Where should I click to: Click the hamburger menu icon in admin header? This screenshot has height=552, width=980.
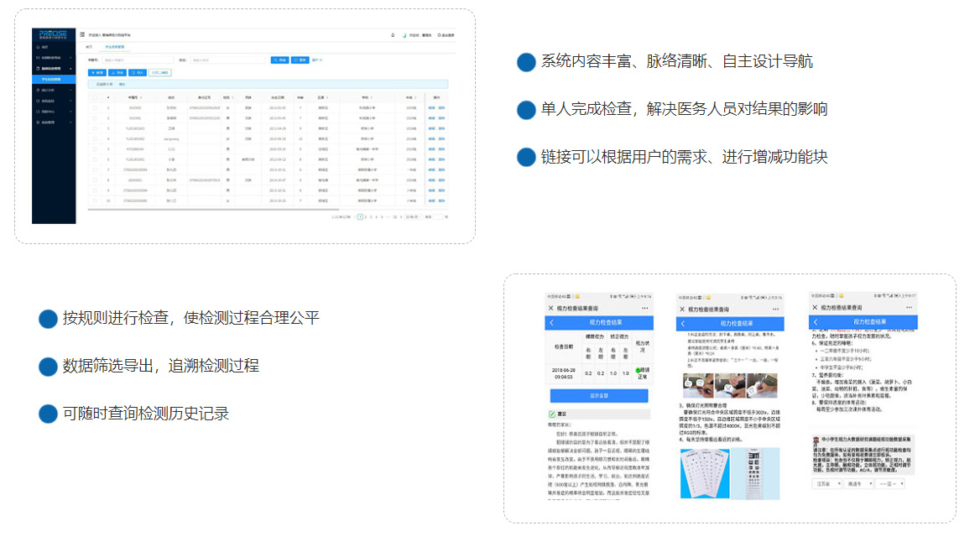(x=82, y=35)
